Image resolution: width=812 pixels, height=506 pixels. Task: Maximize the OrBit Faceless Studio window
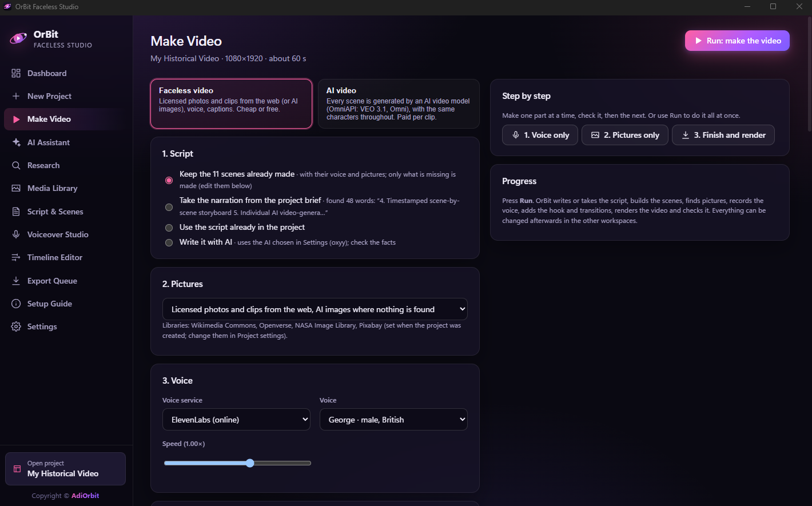tap(773, 6)
